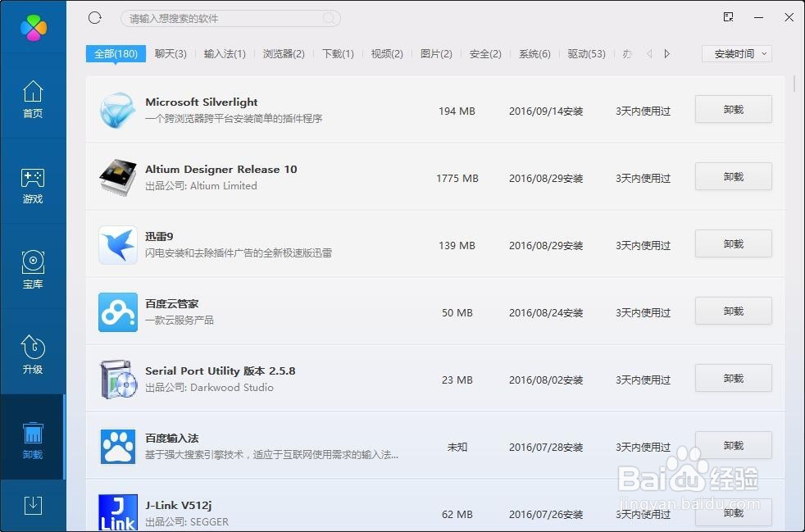Switch to 安全(2) tab
This screenshot has width=805, height=532.
485,54
